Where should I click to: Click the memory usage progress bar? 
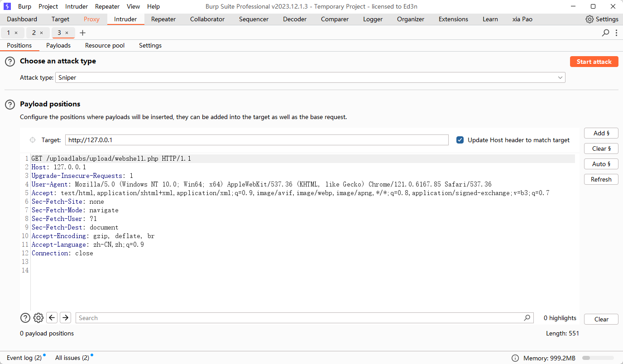pyautogui.click(x=598, y=358)
